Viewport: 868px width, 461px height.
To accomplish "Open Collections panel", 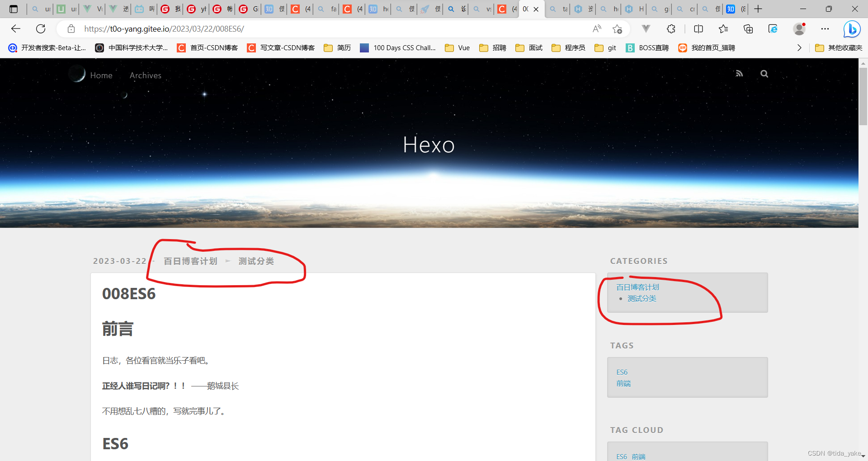I will (x=748, y=29).
